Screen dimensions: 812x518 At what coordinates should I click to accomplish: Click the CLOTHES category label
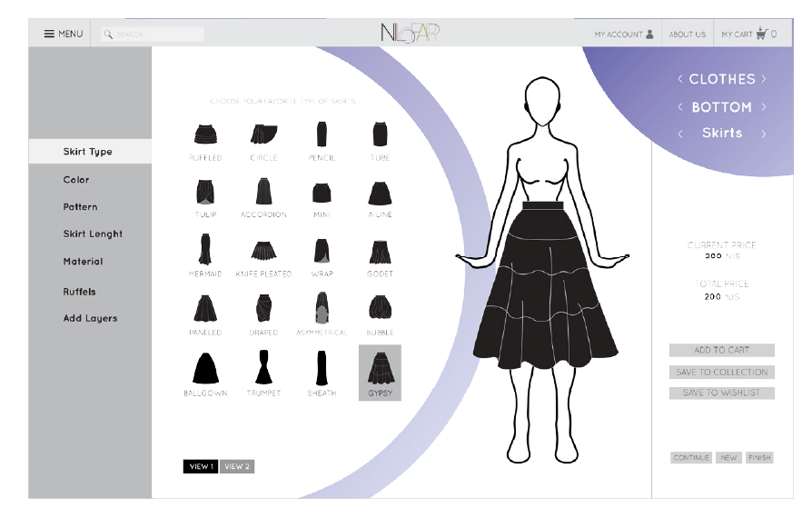tap(722, 79)
